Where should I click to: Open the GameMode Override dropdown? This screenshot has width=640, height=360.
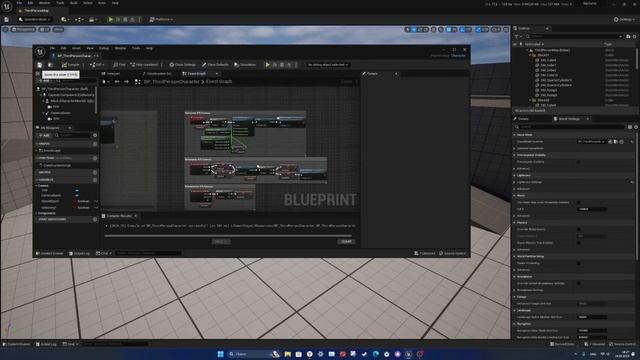591,142
